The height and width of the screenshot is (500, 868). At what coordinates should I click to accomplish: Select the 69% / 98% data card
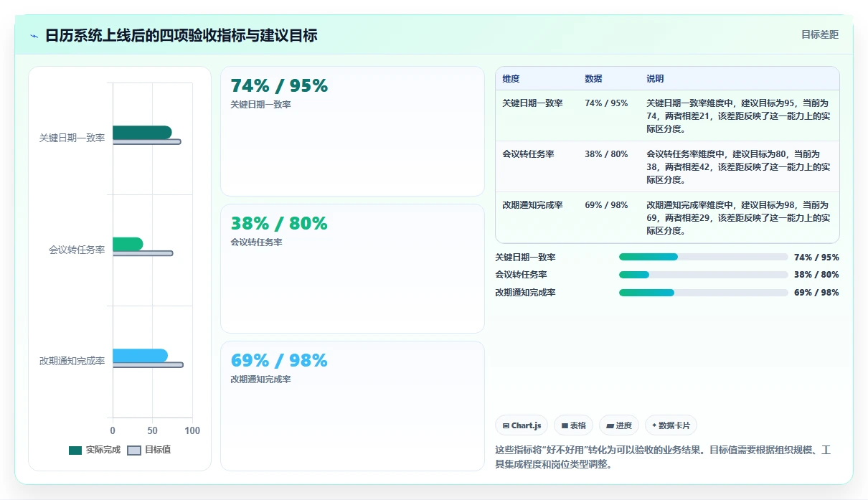pyautogui.click(x=352, y=406)
